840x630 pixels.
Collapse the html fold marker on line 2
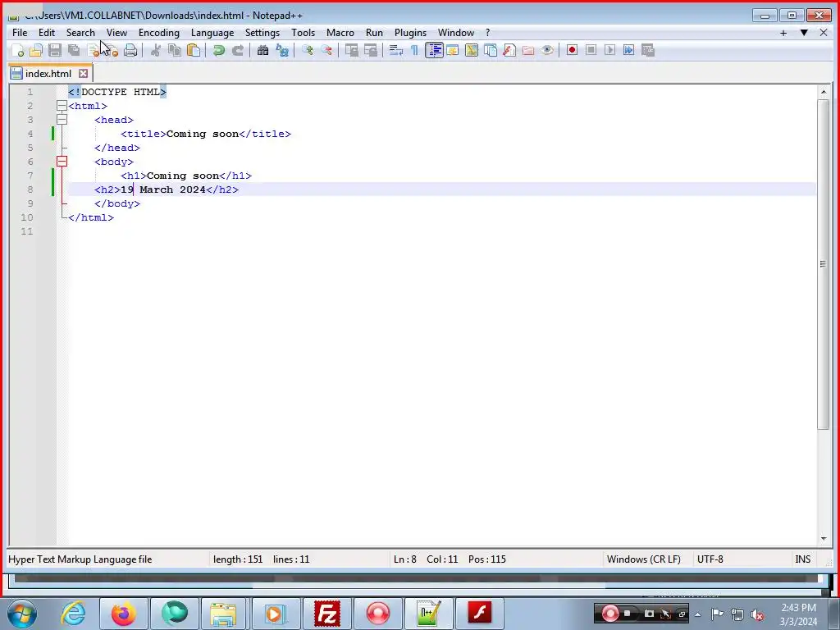coord(62,106)
